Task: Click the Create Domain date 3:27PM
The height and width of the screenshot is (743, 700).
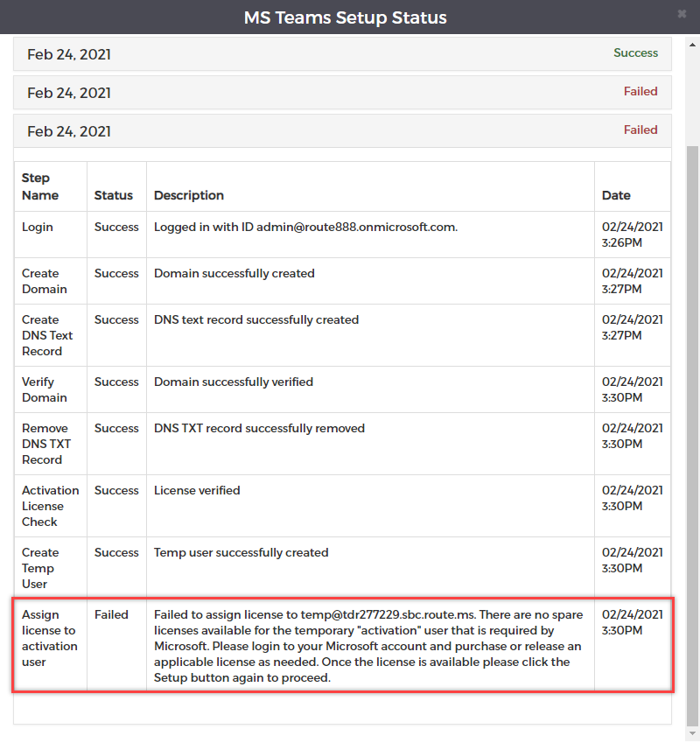Action: [633, 281]
